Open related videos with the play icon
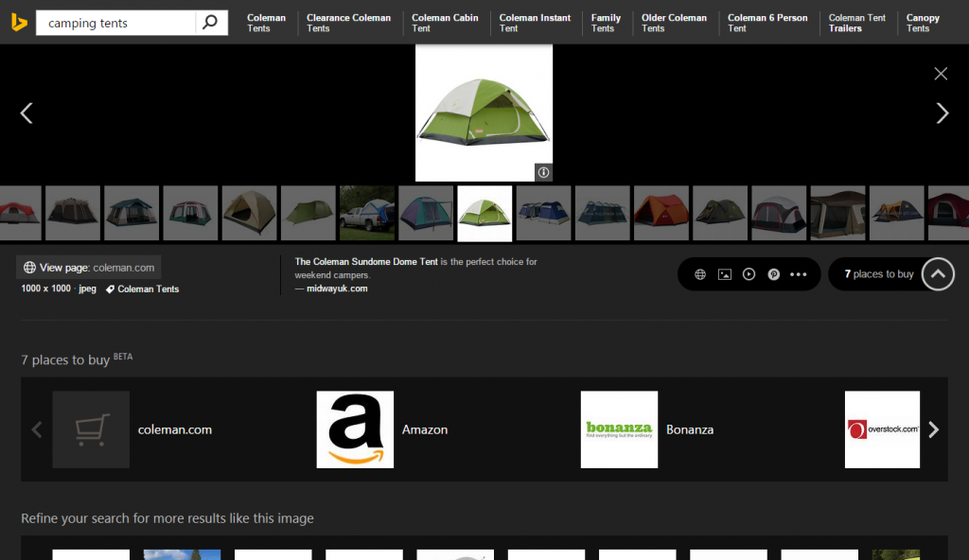The width and height of the screenshot is (969, 560). coord(749,273)
